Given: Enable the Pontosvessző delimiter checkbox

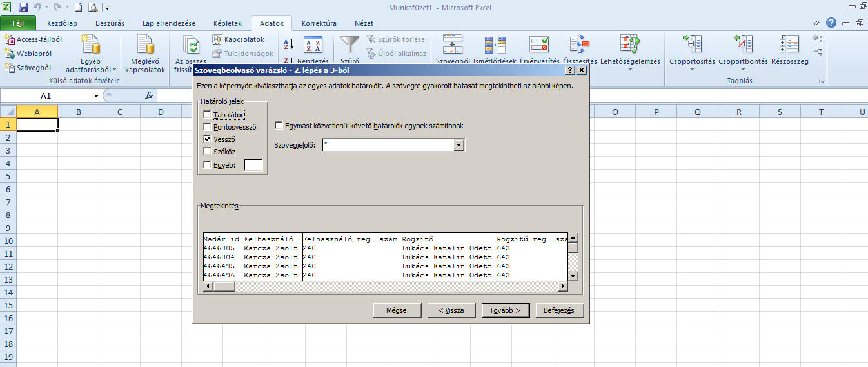Looking at the screenshot, I should coord(207,127).
